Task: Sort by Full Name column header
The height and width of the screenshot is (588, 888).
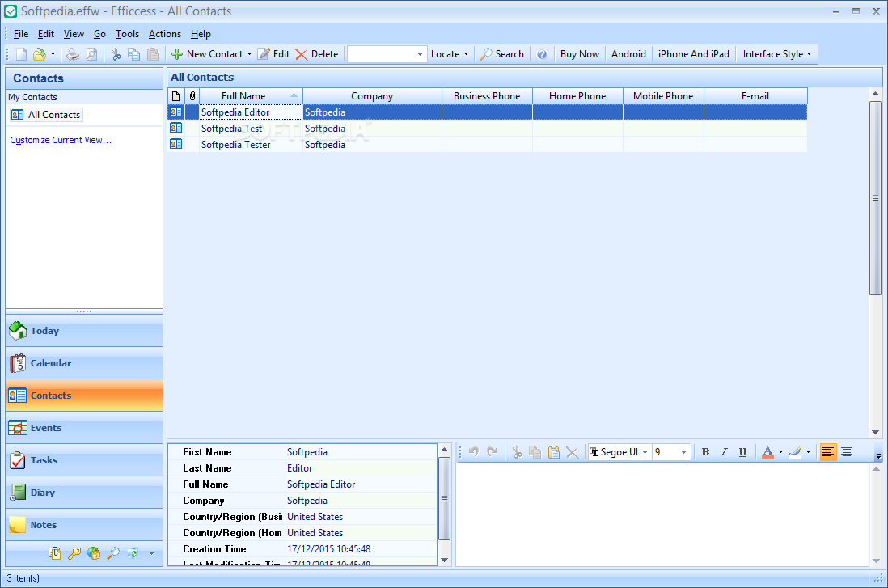Action: [251, 96]
